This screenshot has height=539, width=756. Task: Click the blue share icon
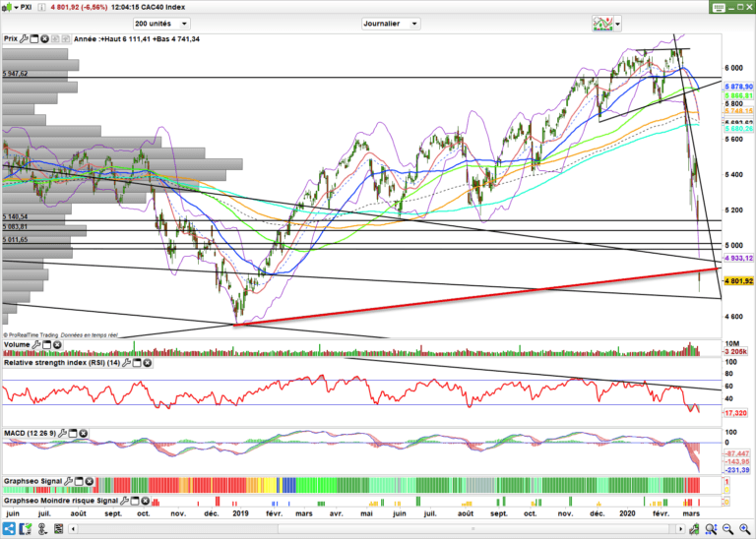[9, 529]
